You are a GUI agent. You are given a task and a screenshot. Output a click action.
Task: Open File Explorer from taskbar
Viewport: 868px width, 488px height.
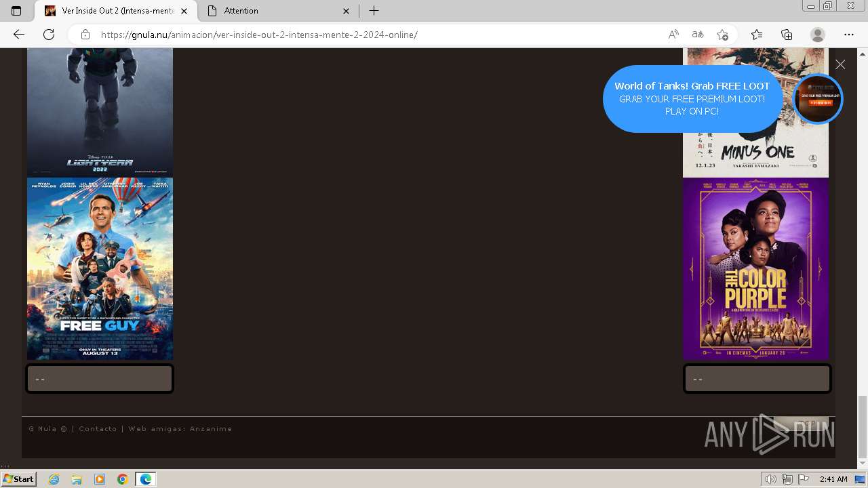[77, 479]
